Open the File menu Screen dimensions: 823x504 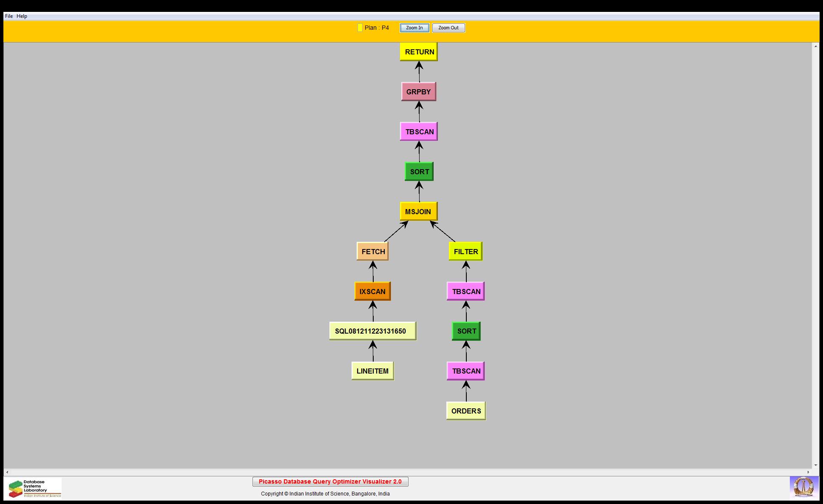click(9, 16)
